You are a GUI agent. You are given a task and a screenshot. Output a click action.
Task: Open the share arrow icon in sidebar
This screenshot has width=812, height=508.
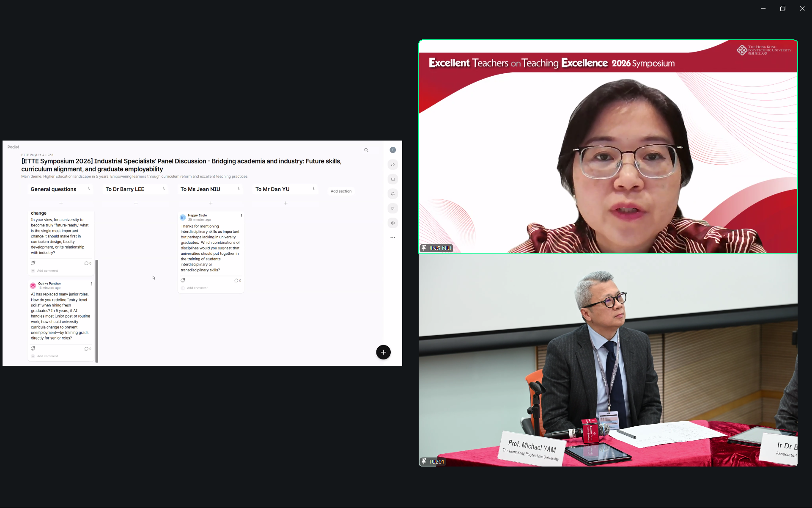pos(392,165)
